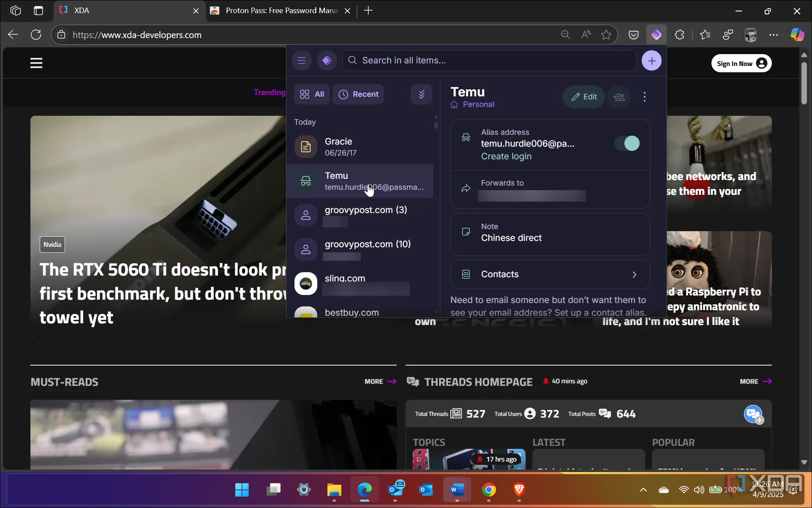Open the Gracie note item
The image size is (812, 508).
tap(360, 147)
